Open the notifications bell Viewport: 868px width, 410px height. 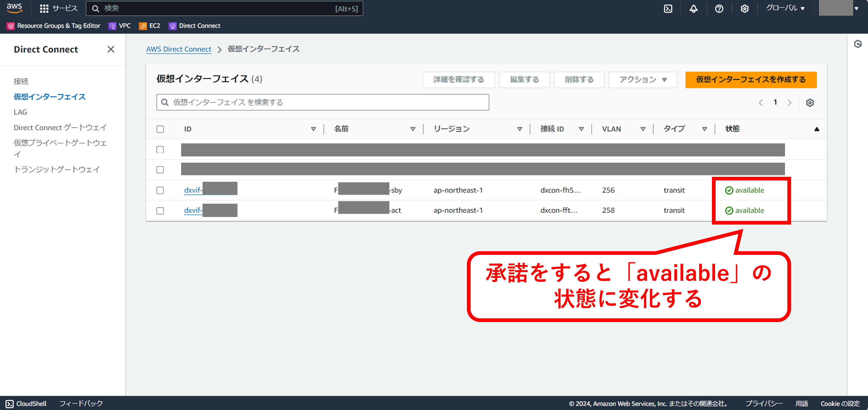(x=693, y=8)
